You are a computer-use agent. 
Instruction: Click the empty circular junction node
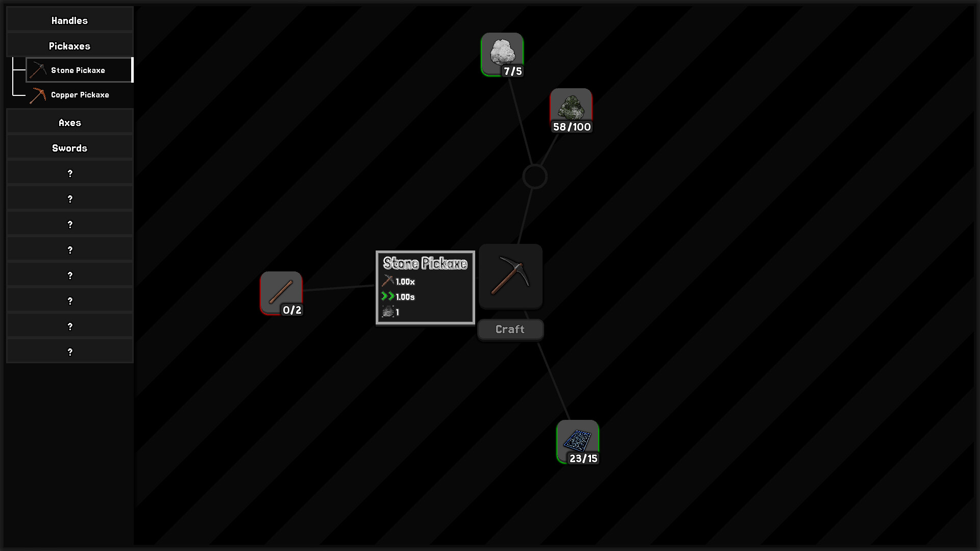click(x=535, y=177)
